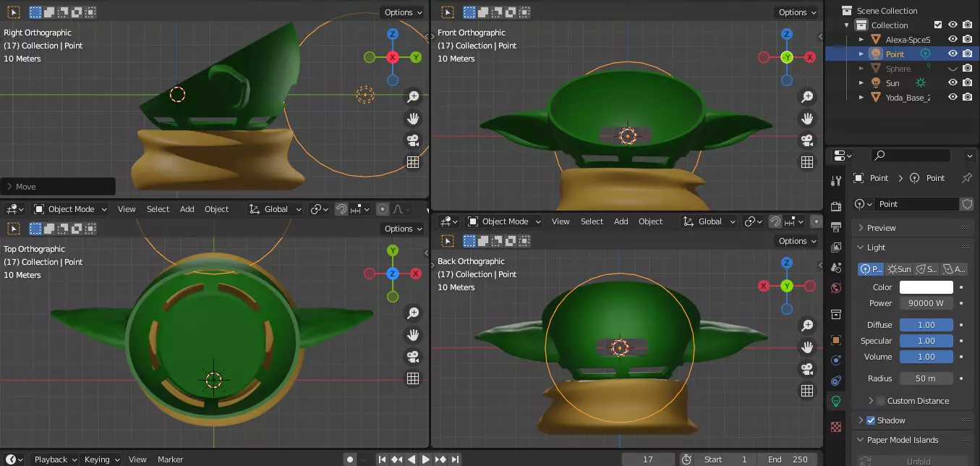This screenshot has height=466, width=980.
Task: Click the Specular 1.00 slider
Action: coord(926,341)
